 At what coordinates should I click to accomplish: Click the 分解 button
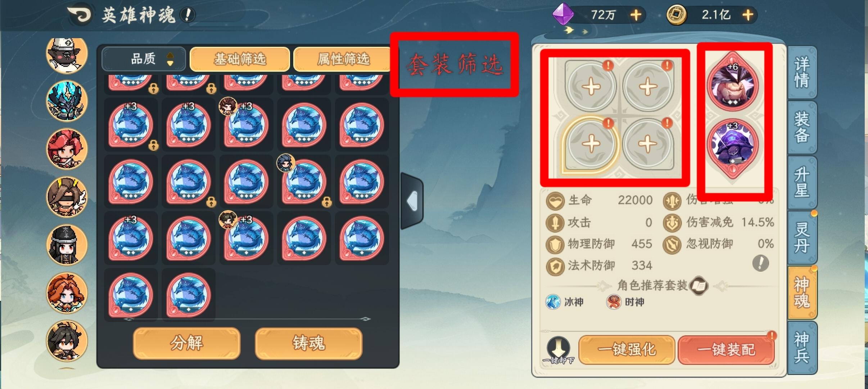[x=186, y=343]
